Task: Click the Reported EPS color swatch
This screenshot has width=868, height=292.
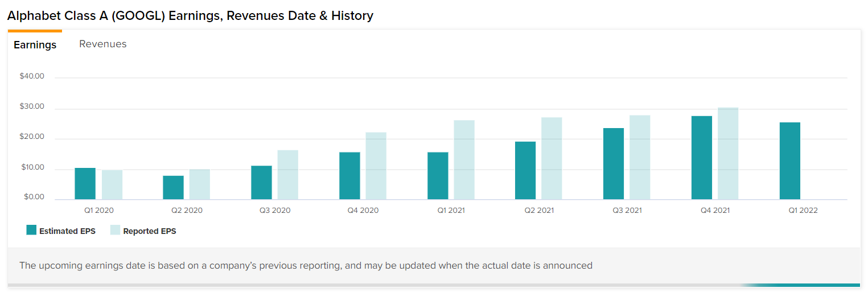Action: tap(115, 230)
